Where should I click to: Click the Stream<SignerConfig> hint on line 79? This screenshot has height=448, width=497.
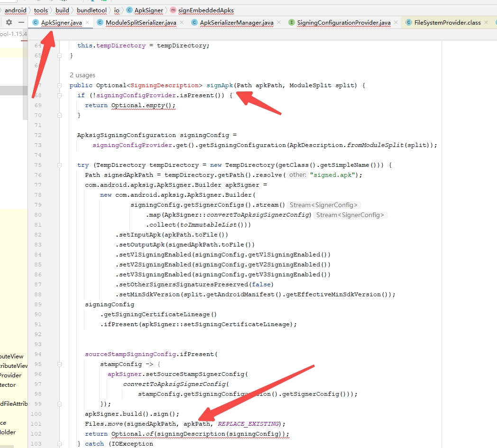tap(323, 205)
